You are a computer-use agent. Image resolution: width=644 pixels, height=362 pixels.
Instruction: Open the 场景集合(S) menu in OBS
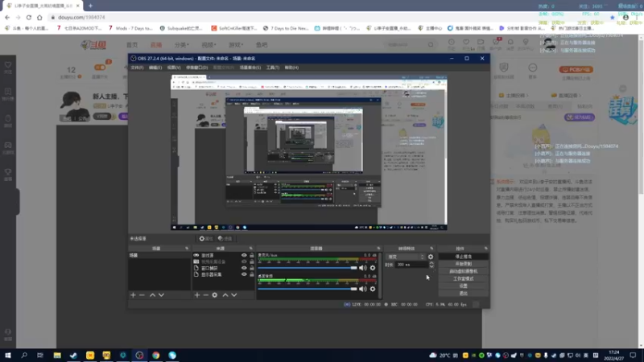click(250, 68)
